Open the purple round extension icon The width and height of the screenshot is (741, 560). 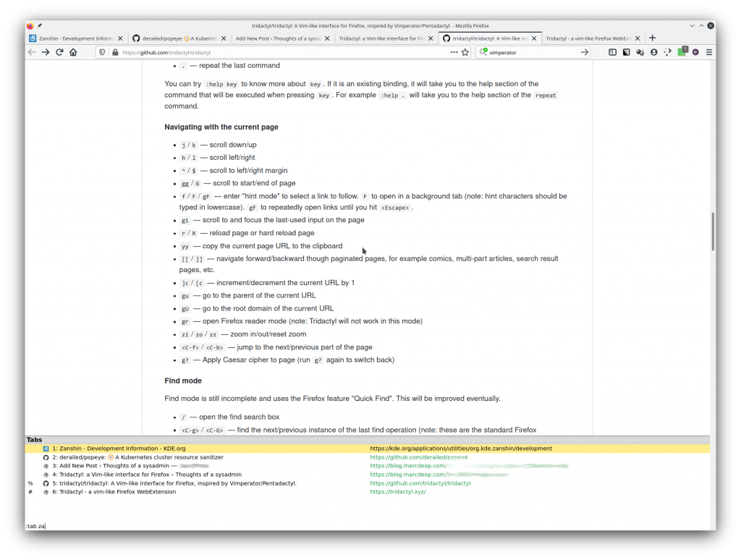pos(695,53)
